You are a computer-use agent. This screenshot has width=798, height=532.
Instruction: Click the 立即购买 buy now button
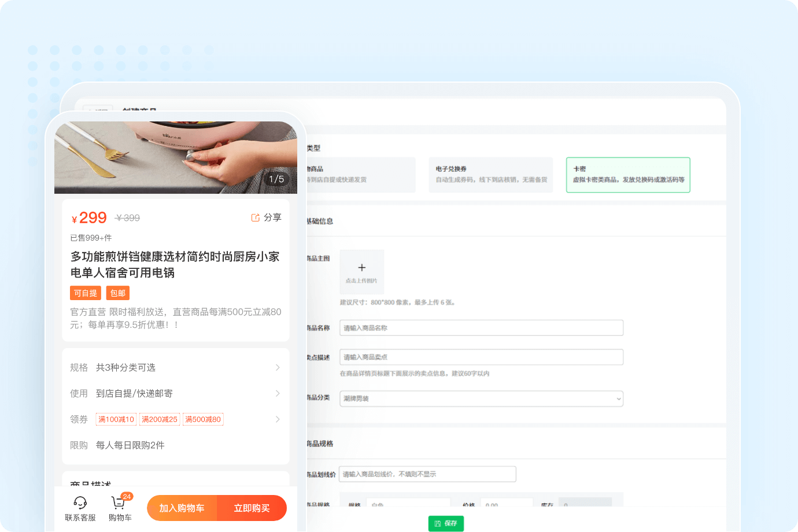(x=252, y=508)
